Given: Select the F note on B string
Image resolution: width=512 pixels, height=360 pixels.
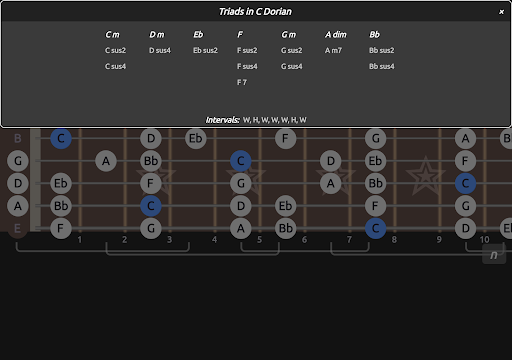Looking at the screenshot, I should click(286, 138).
